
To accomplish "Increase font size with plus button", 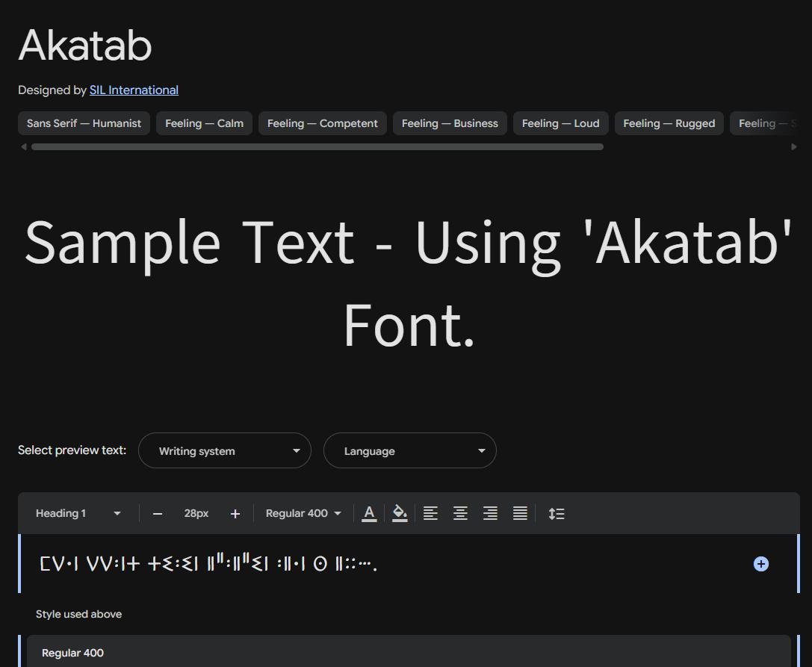I will [235, 514].
